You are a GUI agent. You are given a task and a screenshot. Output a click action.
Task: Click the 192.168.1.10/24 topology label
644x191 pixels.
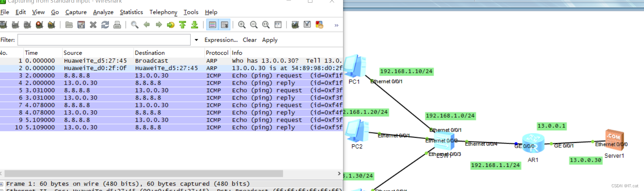click(406, 71)
